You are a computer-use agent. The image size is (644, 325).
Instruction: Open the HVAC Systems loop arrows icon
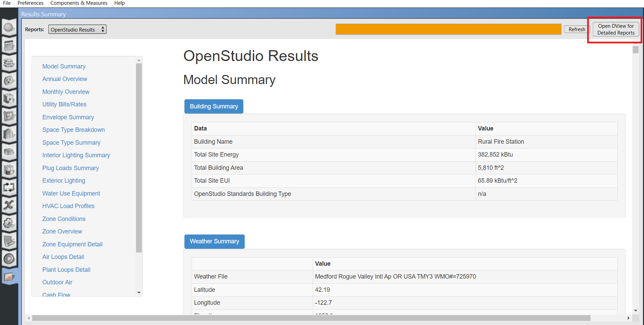pos(9,187)
